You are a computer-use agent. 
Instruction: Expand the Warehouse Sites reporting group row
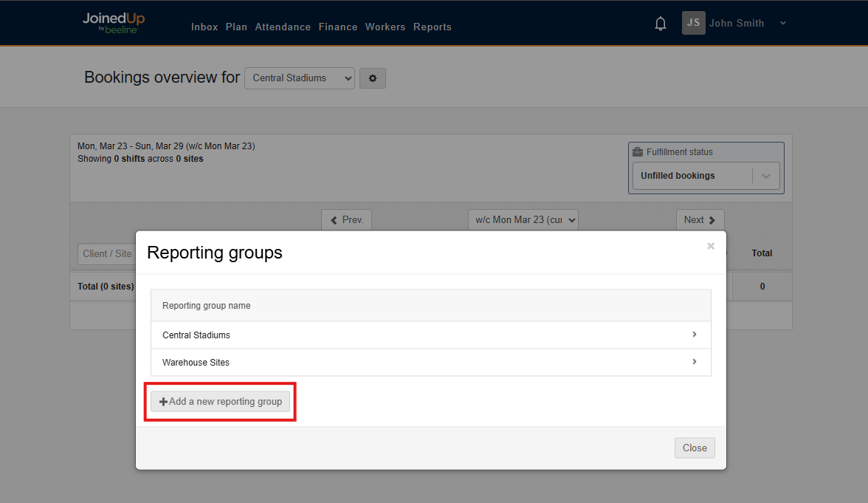(x=694, y=362)
